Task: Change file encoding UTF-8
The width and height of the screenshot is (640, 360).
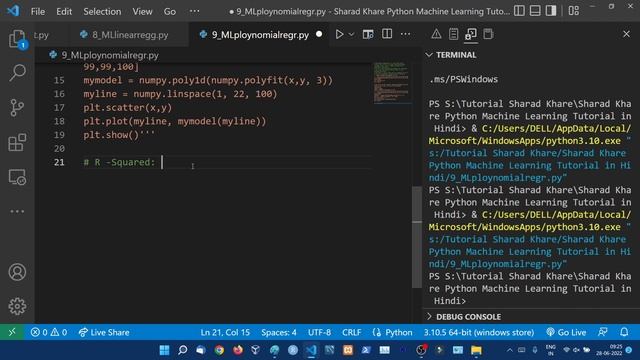Action: 319,332
